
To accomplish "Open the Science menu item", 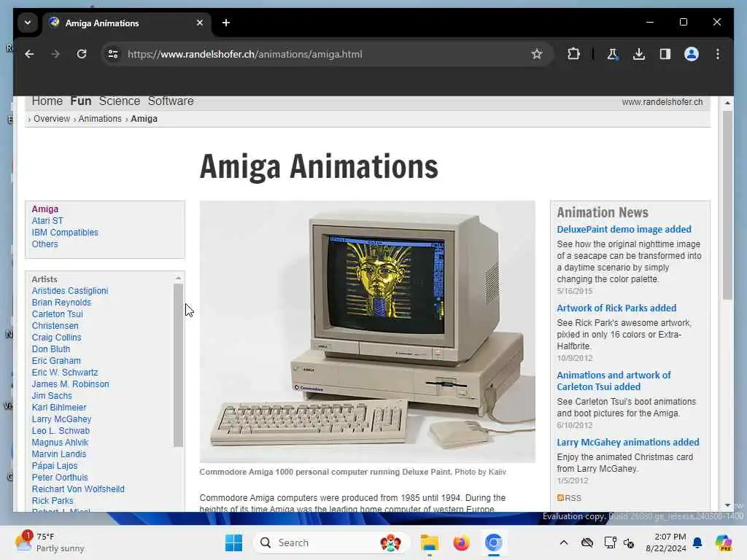I will tap(120, 101).
